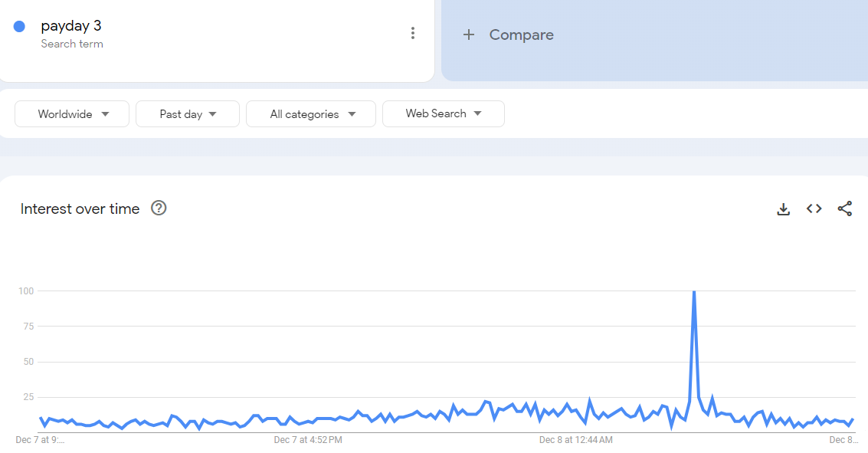
Task: Open the Past day time range dropdown
Action: [188, 114]
